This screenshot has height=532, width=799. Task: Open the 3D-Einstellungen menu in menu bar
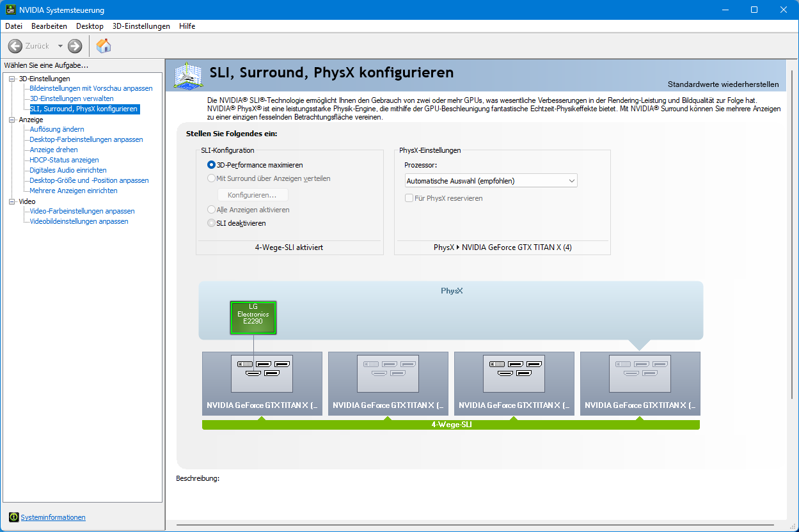pos(141,26)
